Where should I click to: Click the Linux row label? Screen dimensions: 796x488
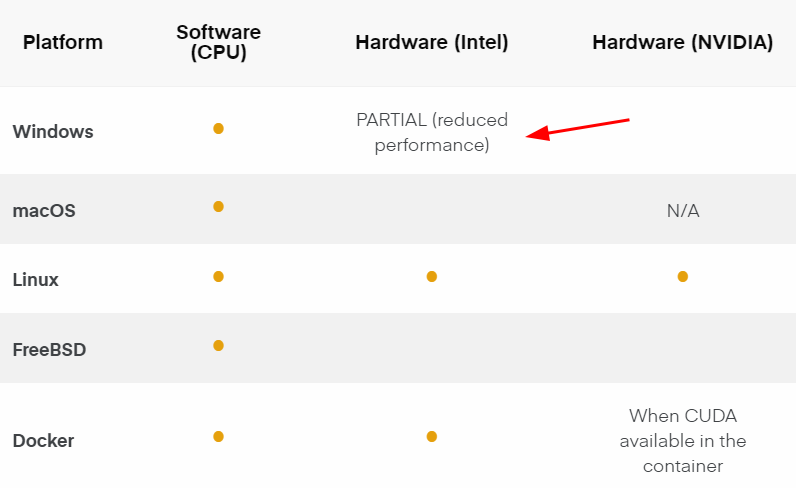[36, 280]
